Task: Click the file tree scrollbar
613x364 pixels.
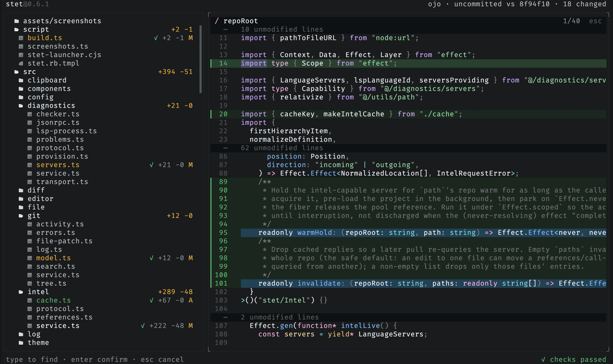Action: click(201, 59)
